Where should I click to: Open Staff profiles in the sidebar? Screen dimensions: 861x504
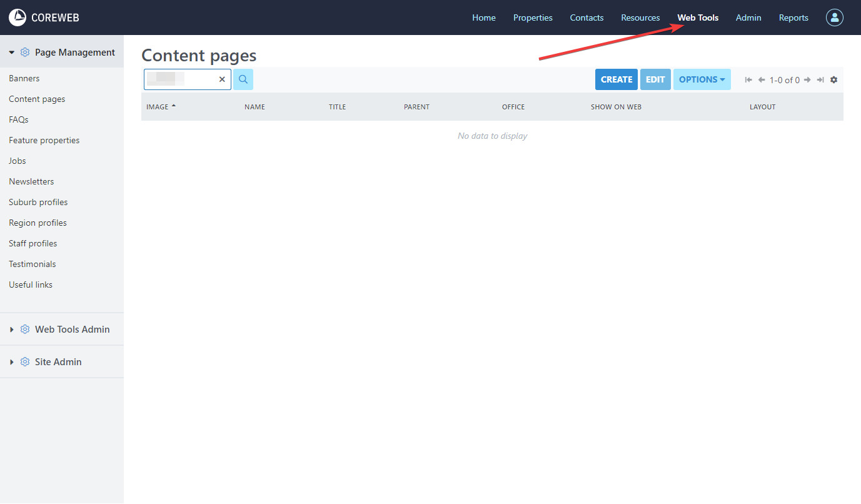(33, 243)
